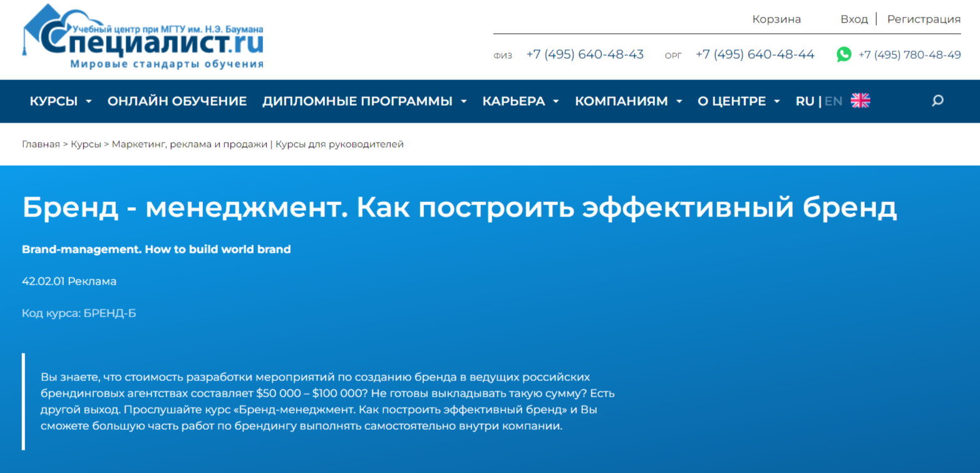980x473 pixels.
Task: Open the Корзина cart link
Action: pyautogui.click(x=776, y=19)
